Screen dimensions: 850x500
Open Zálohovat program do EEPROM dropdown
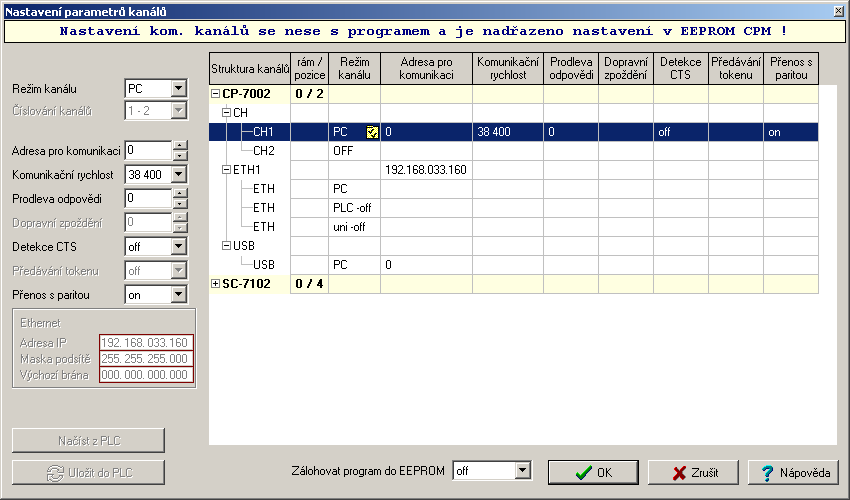point(523,470)
